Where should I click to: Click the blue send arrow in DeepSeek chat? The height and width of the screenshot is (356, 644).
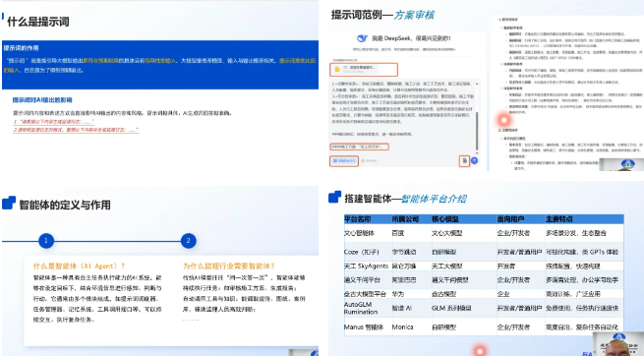[x=474, y=160]
